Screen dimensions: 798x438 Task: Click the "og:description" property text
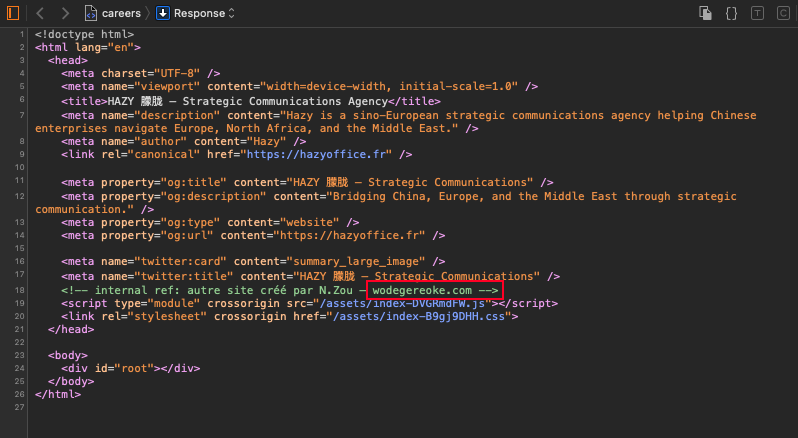pyautogui.click(x=213, y=196)
